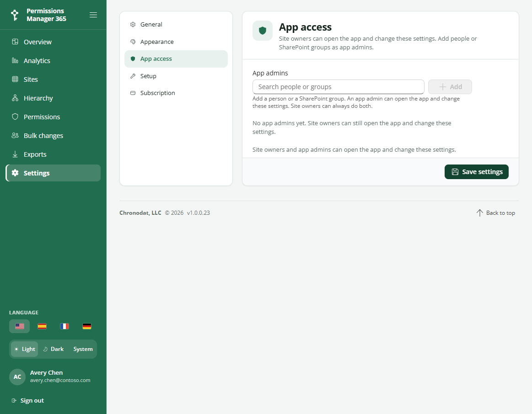Click the version v1.0.0.23 text
The image size is (532, 414).
click(x=199, y=213)
